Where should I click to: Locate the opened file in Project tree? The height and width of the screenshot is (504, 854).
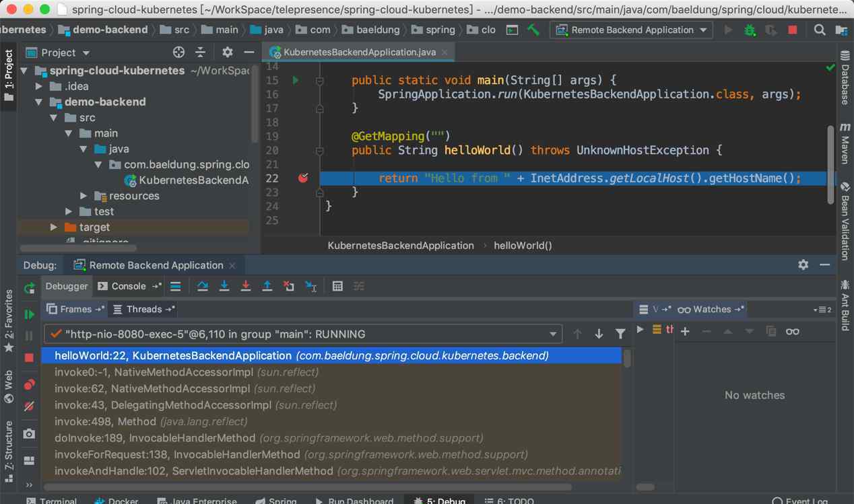(178, 52)
